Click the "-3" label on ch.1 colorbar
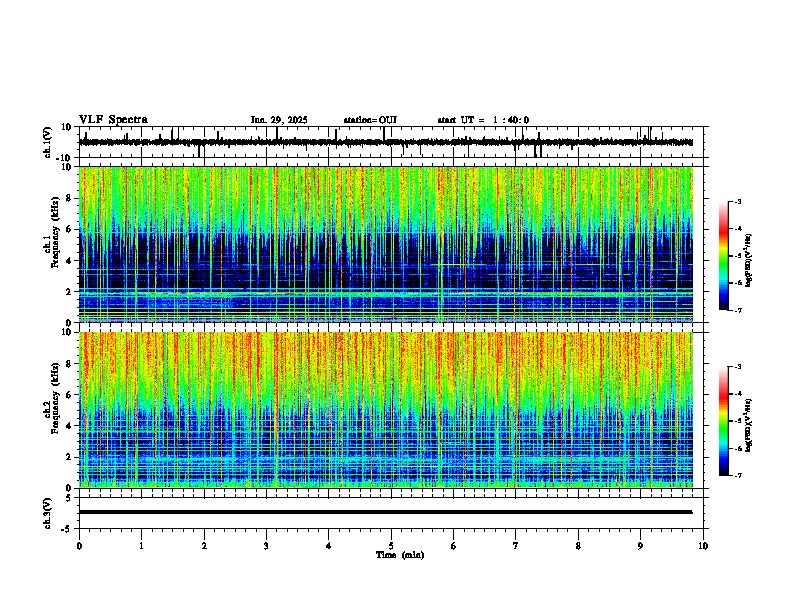Screen dimensions: 792x612 [737, 201]
